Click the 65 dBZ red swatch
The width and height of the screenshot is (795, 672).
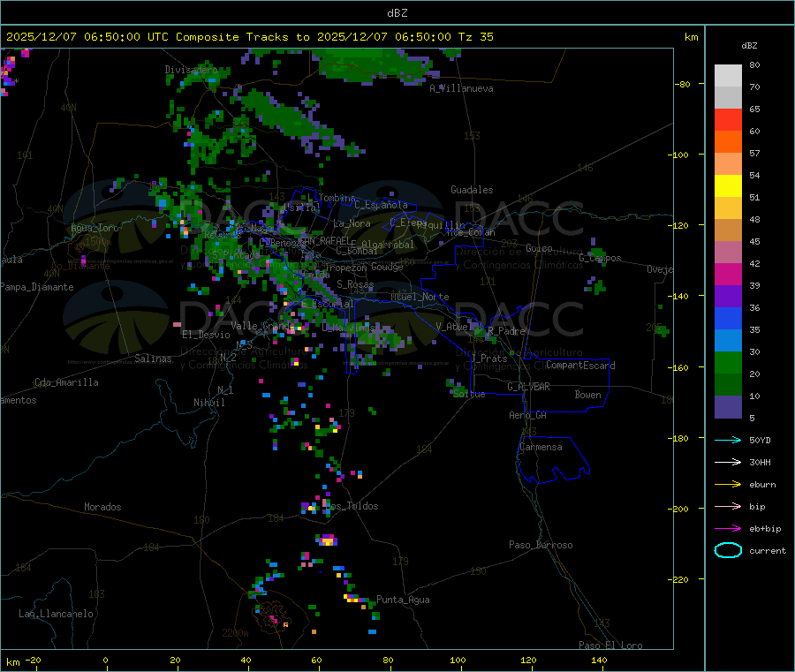728,119
